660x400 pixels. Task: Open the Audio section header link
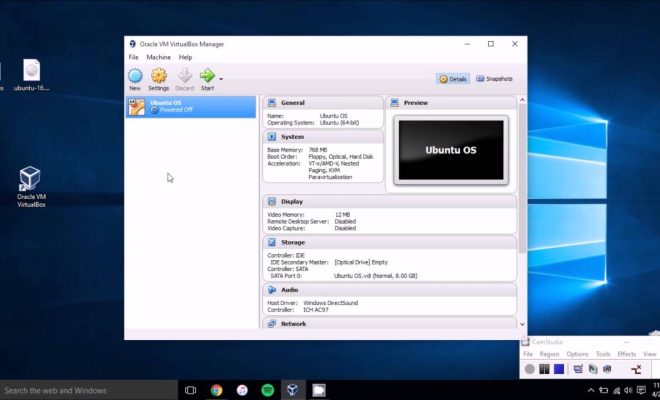(290, 290)
